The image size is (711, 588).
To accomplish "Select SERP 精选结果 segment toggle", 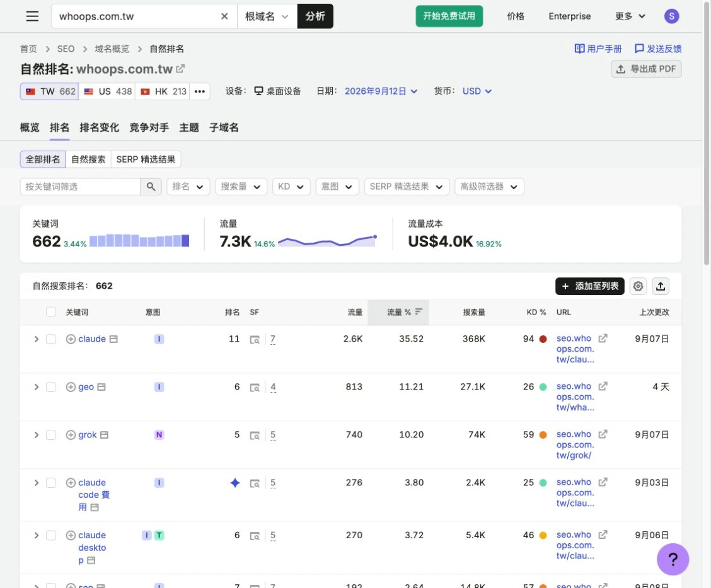I will (146, 159).
